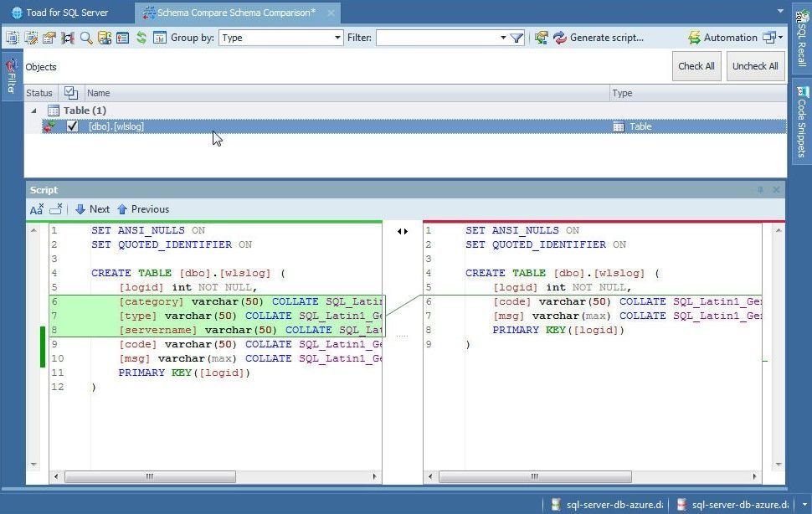This screenshot has height=514, width=812.
Task: Click the right script scroll-left arrow
Action: pyautogui.click(x=429, y=476)
